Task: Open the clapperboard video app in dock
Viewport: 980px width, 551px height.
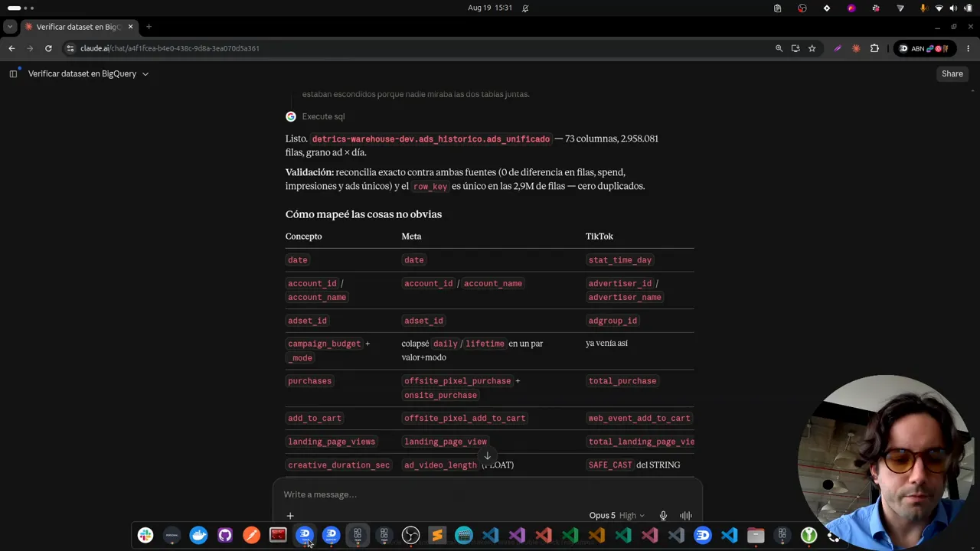Action: pyautogui.click(x=464, y=536)
